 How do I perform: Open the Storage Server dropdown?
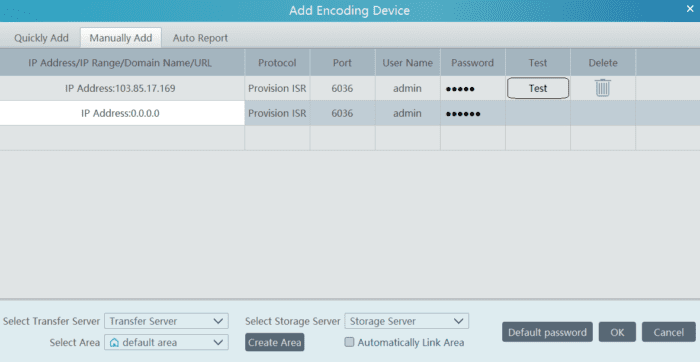[407, 321]
